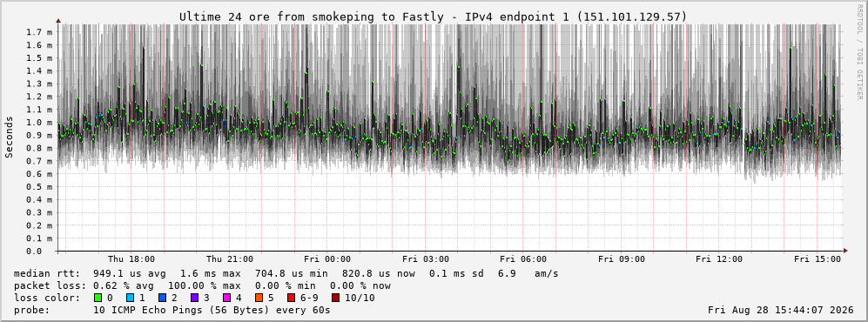Click the Fri 06:00 time axis label
The width and height of the screenshot is (868, 322).
[x=523, y=259]
